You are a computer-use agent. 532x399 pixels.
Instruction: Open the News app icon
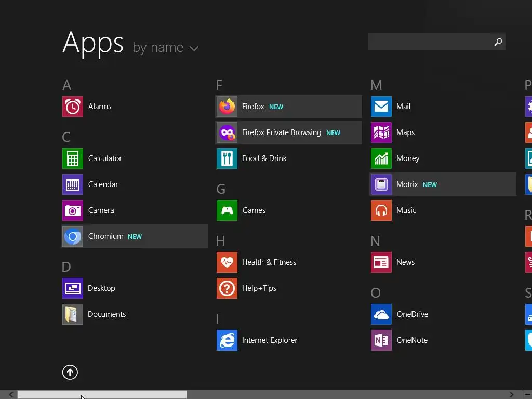tap(381, 262)
